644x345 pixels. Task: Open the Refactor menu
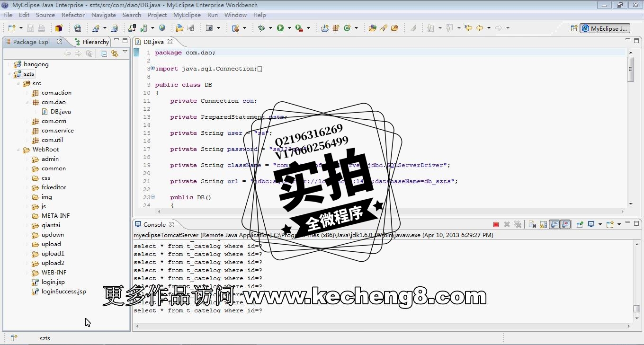pyautogui.click(x=73, y=15)
